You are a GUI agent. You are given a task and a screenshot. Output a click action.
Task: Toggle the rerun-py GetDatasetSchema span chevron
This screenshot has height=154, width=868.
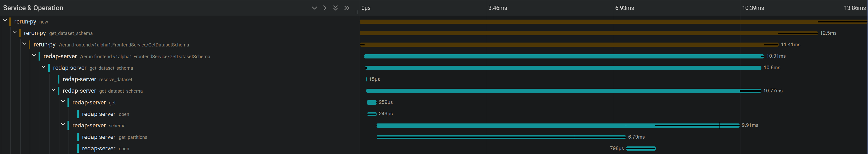[24, 44]
